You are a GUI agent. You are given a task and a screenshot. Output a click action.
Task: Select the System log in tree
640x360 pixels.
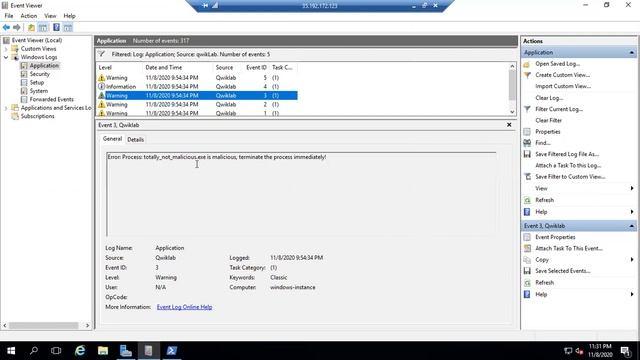point(39,91)
